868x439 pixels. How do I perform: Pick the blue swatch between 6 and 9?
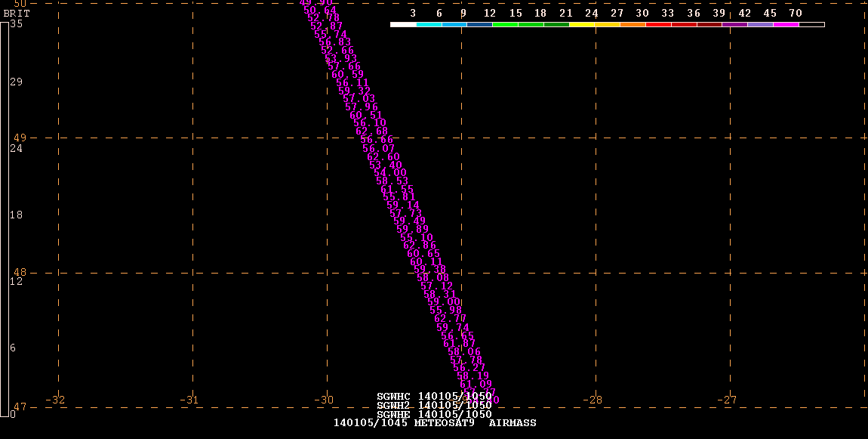pyautogui.click(x=454, y=24)
